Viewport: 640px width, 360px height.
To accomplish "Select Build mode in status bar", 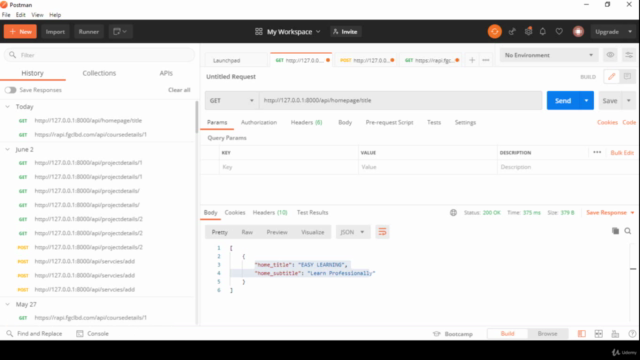I will pyautogui.click(x=507, y=333).
